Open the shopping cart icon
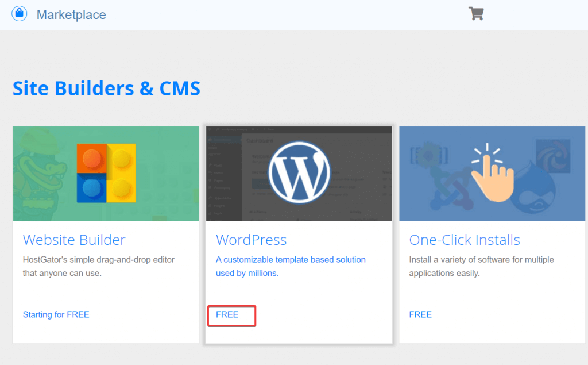The image size is (588, 365). point(476,14)
